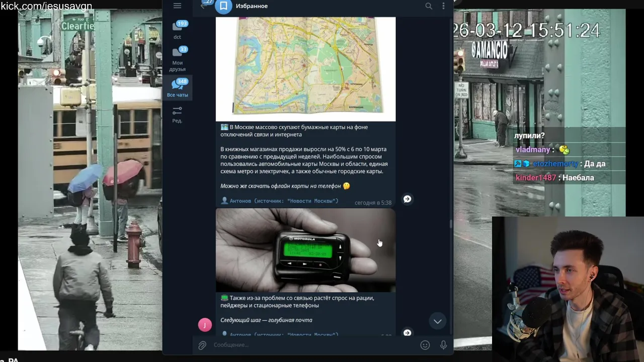Search within the Избранное chat
This screenshot has width=644, height=362.
pos(429,6)
